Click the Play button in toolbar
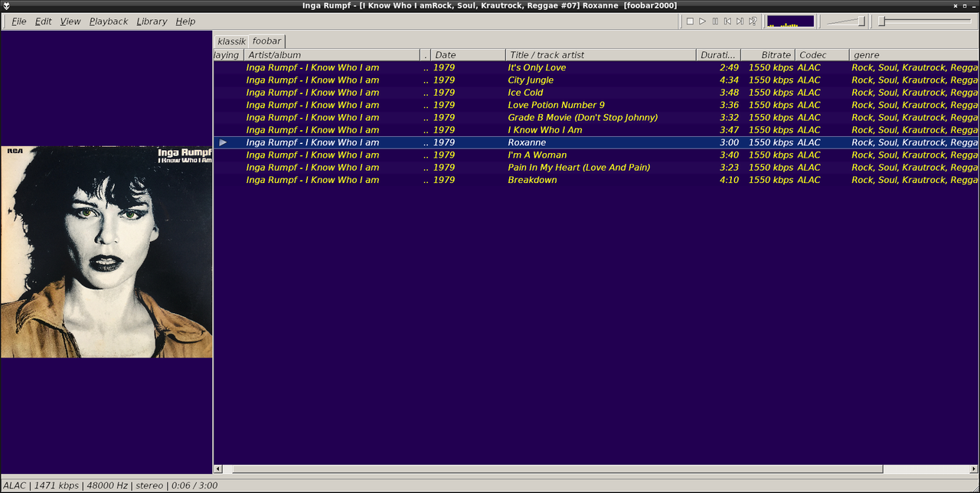The width and height of the screenshot is (980, 493). click(x=702, y=21)
